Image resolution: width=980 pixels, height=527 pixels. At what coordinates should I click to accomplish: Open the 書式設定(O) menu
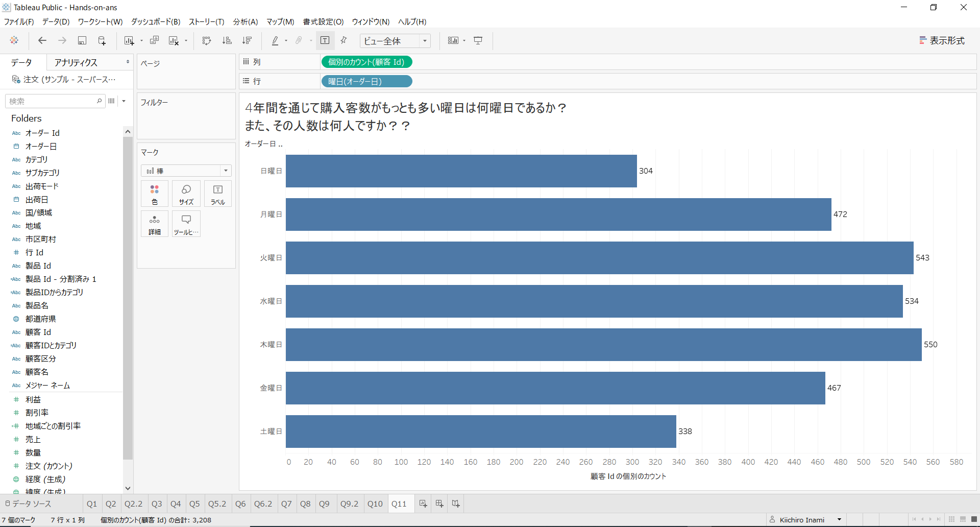click(323, 21)
